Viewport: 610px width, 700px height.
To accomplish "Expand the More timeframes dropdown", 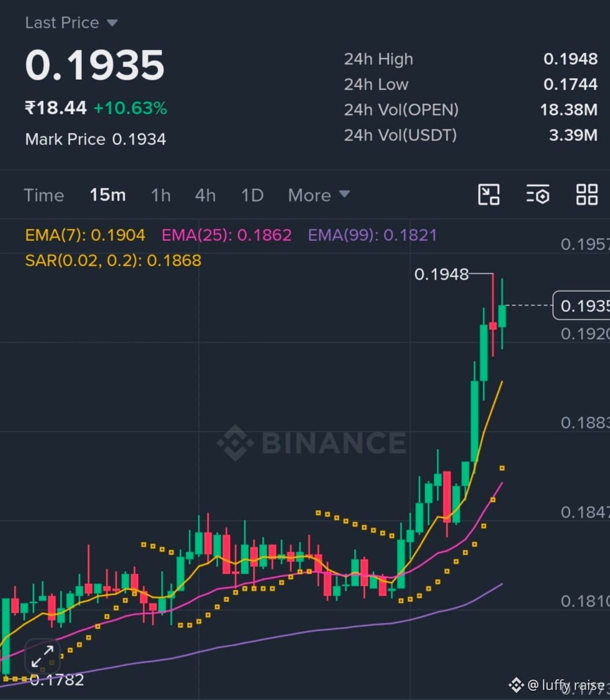I will click(x=319, y=195).
